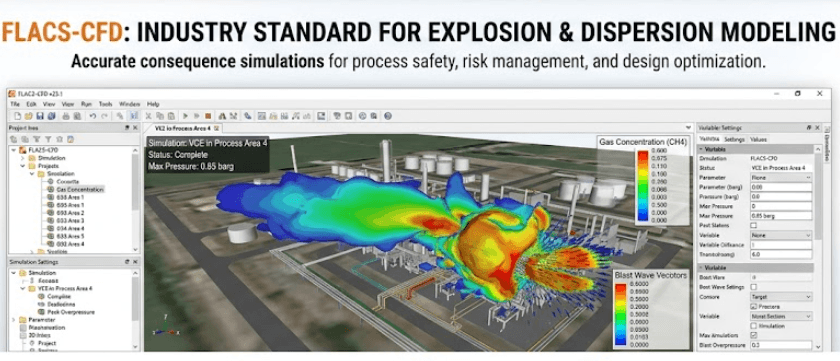
Task: Open the Run menu
Action: click(86, 104)
